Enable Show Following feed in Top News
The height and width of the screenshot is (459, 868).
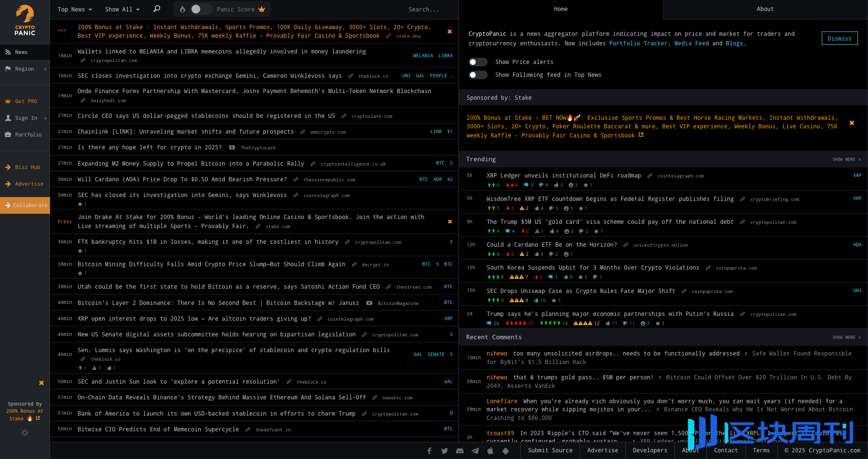tap(478, 75)
